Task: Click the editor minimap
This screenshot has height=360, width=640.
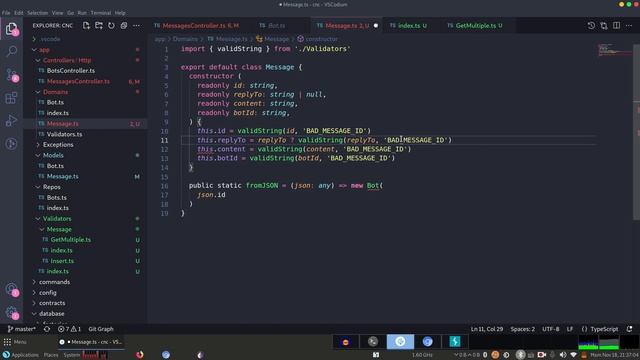Action: [x=614, y=50]
